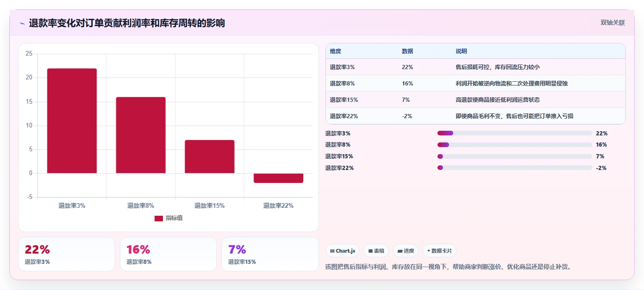This screenshot has height=290, width=644.
Task: Click the negative 退款率22% chart bar
Action: pos(278,178)
